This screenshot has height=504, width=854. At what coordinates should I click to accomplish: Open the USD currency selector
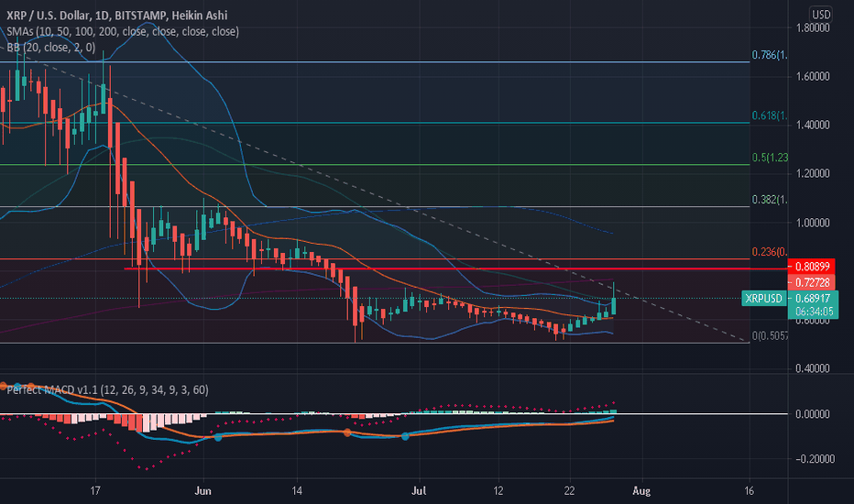click(821, 14)
